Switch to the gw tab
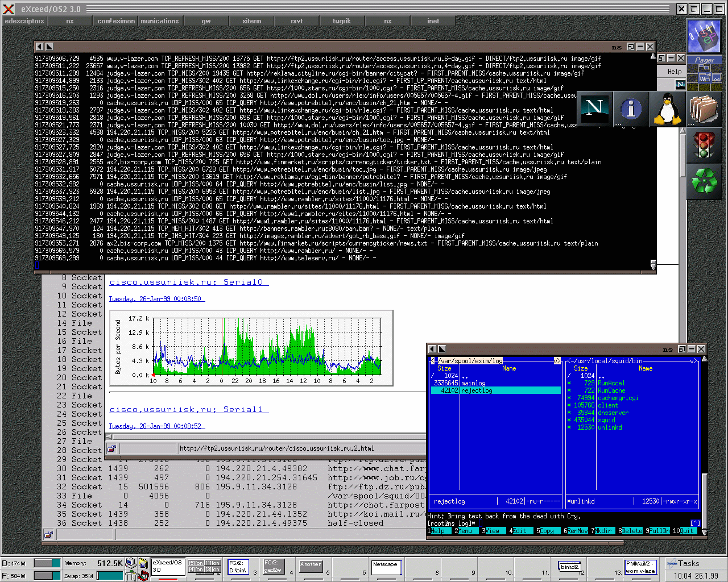 tap(206, 21)
